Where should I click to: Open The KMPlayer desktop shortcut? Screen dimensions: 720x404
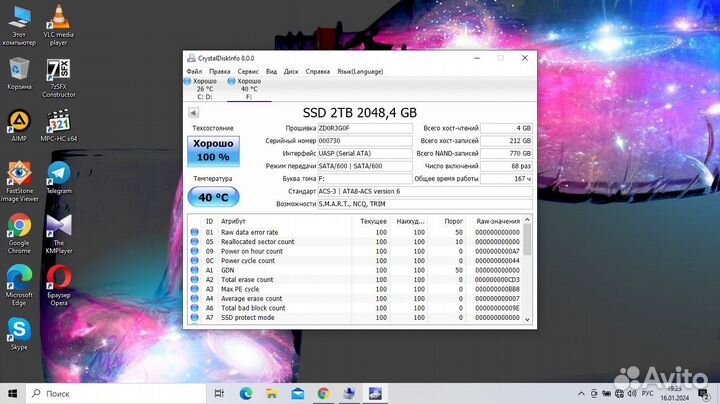[x=59, y=234]
